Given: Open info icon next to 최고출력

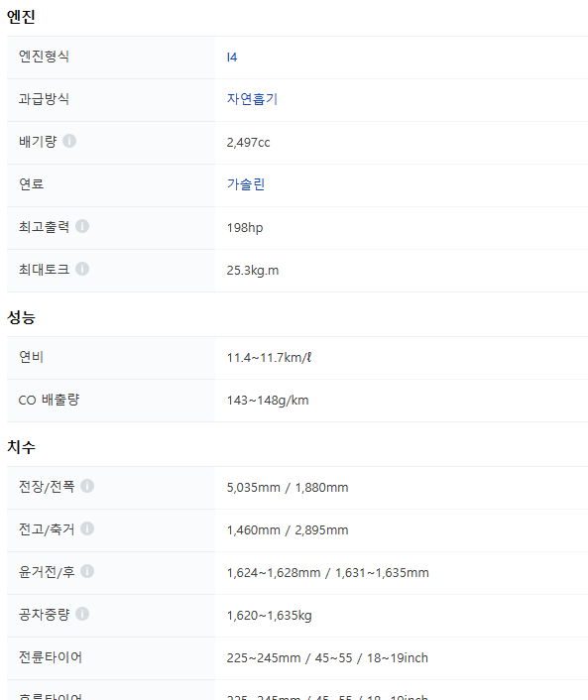Looking at the screenshot, I should (82, 226).
